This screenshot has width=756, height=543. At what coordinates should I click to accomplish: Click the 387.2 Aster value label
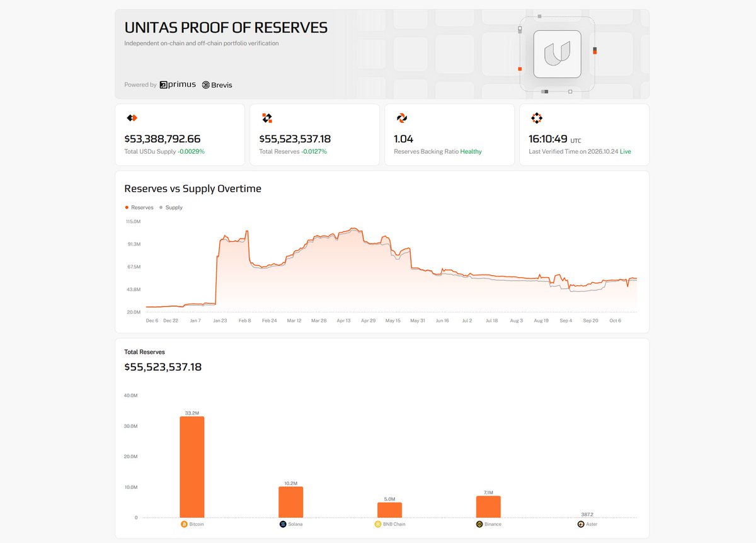coord(587,515)
